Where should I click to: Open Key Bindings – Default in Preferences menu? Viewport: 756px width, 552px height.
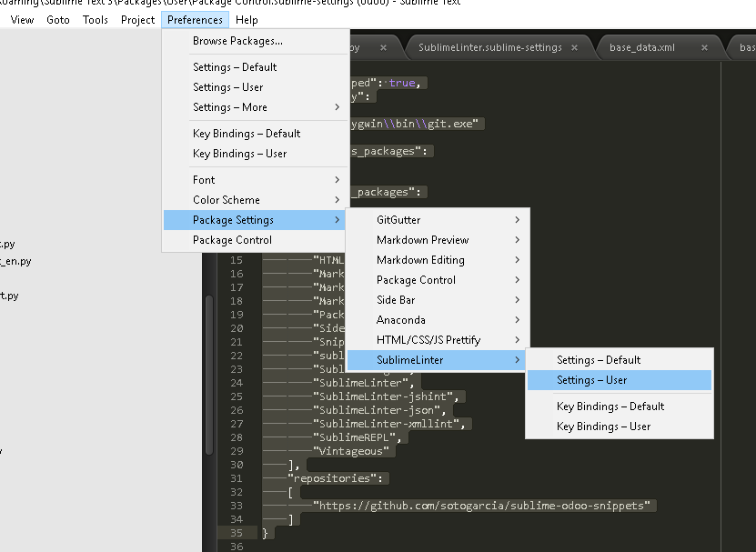pyautogui.click(x=255, y=134)
